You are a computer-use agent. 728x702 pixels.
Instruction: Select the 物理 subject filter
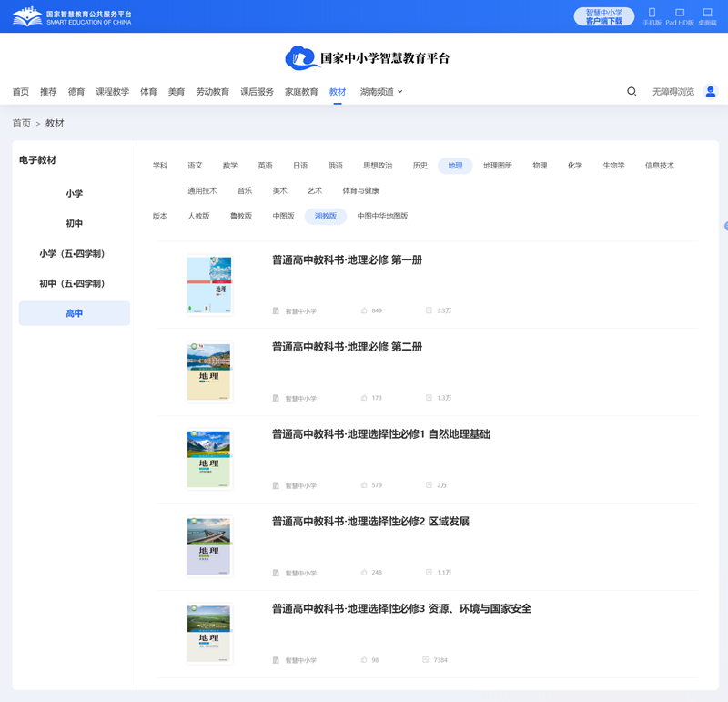pos(540,165)
